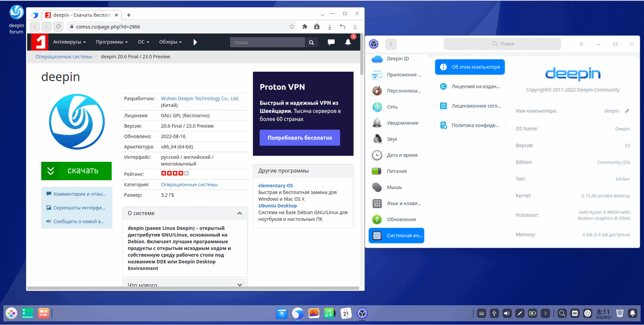Viewport: 644px width, 325px height.
Task: Click the browser address bar URL
Action: pos(108,27)
